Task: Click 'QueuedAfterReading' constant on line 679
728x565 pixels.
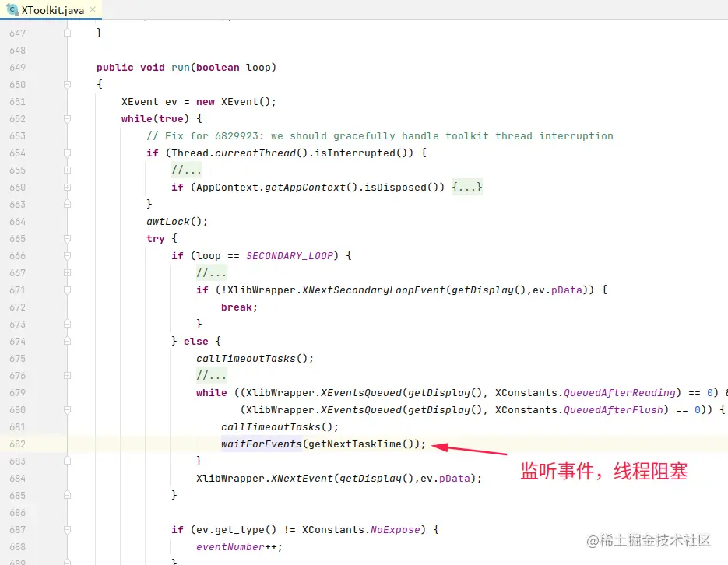Action: coord(619,393)
